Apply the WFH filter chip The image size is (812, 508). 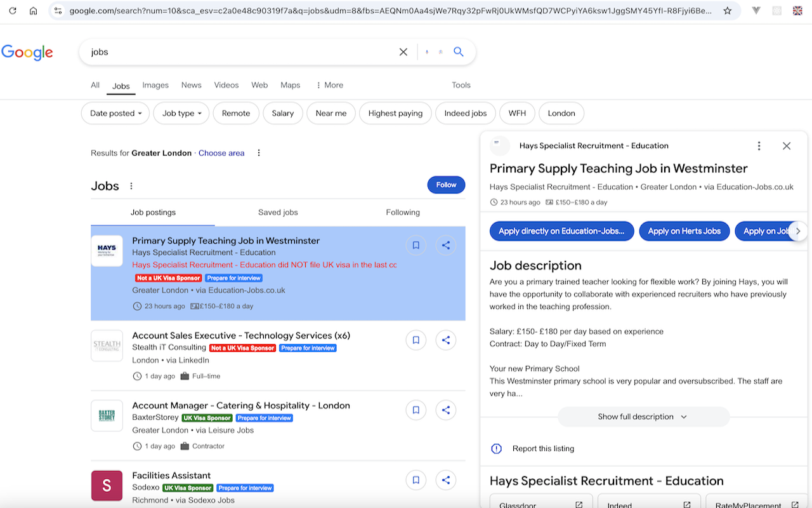click(x=517, y=114)
